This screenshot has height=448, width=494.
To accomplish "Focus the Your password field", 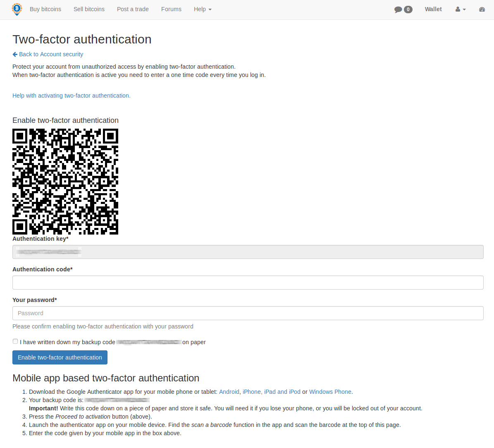I will coord(248,313).
